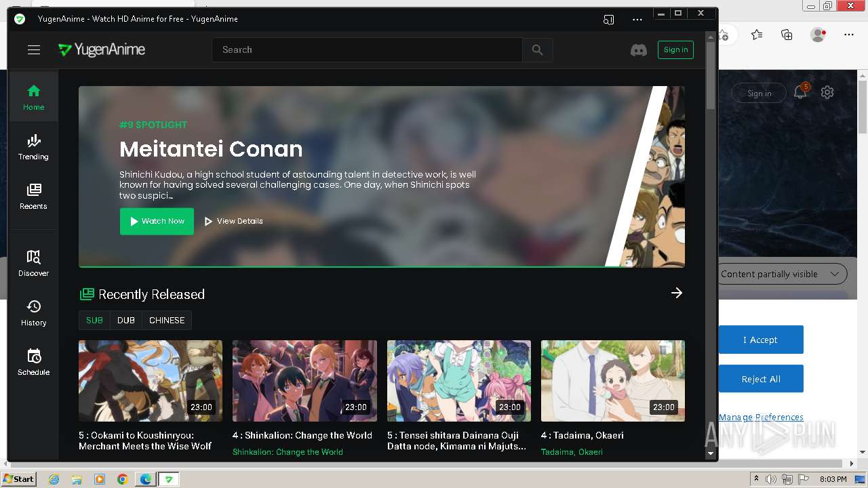Click the app scrollbar down arrow
This screenshot has height=488, width=868.
pyautogui.click(x=711, y=453)
